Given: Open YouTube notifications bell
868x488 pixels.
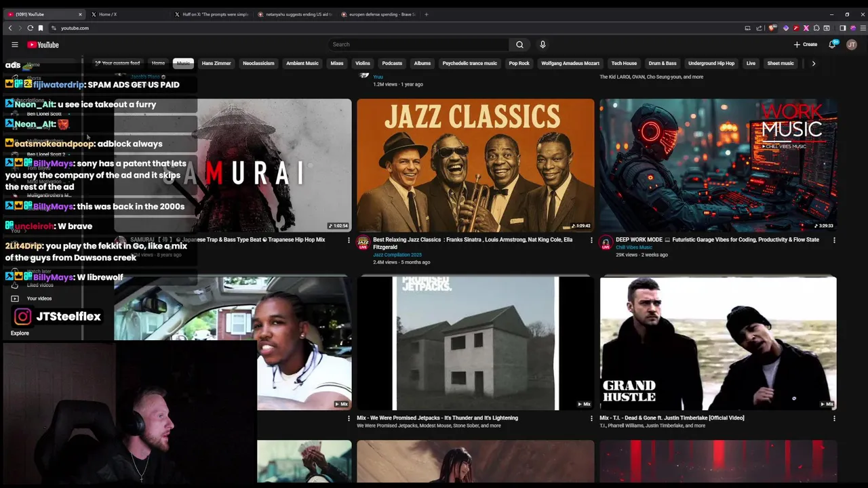Looking at the screenshot, I should [832, 45].
